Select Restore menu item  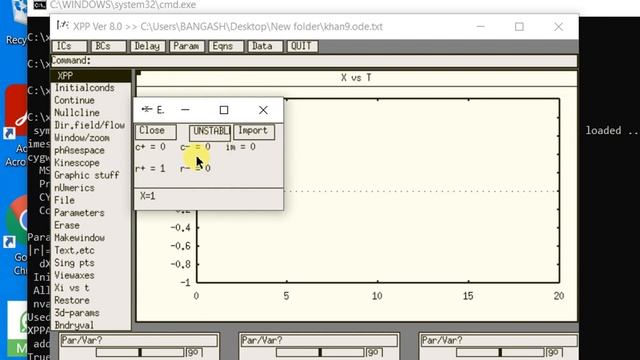(72, 300)
